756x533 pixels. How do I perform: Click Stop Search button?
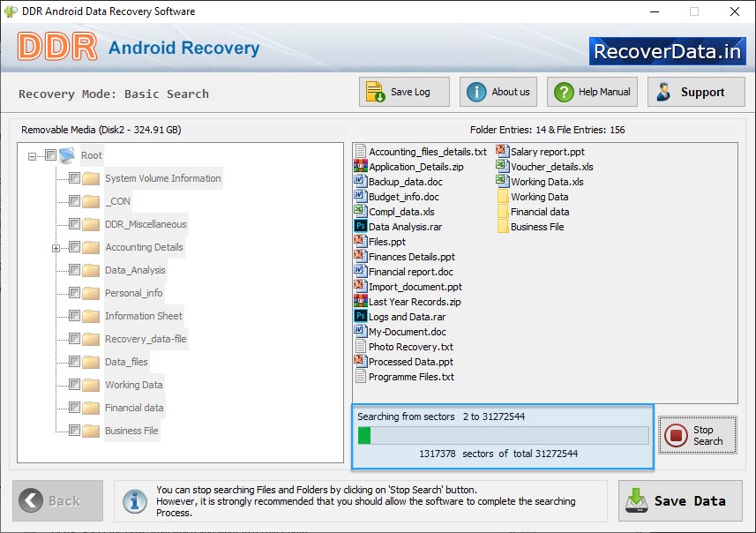(x=698, y=435)
